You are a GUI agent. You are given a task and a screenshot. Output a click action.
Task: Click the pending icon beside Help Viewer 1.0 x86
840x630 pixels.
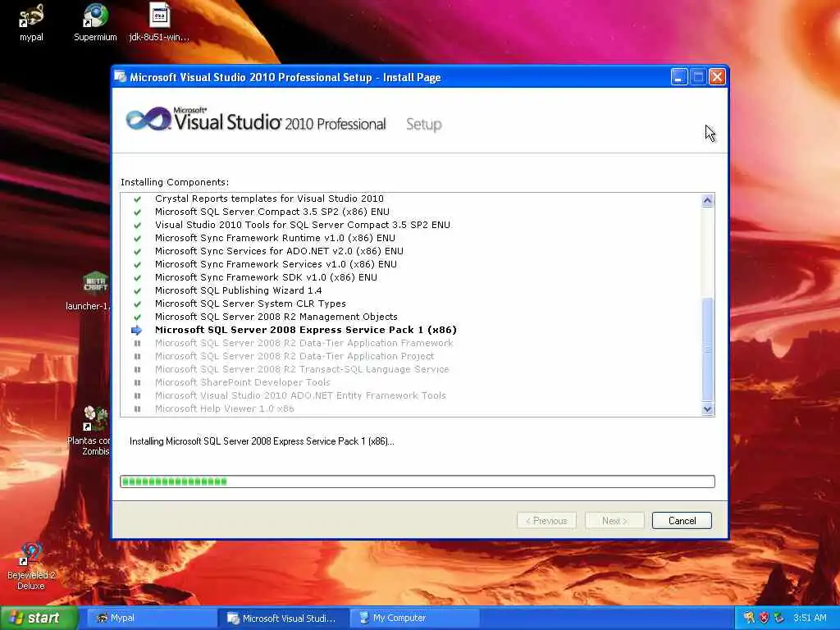coord(137,409)
